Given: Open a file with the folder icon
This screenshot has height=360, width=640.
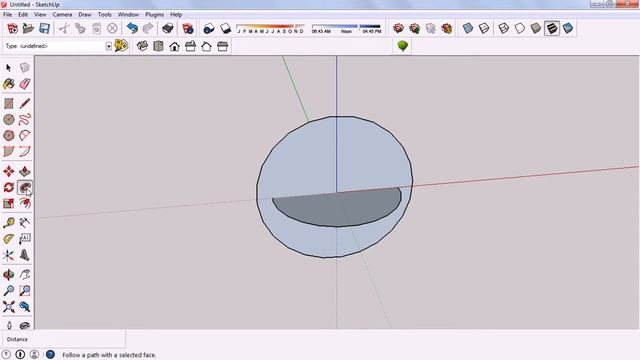Looking at the screenshot, I should pos(28,28).
